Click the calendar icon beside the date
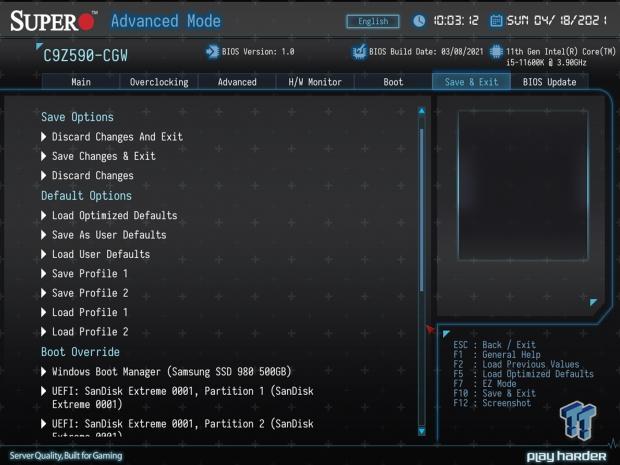 pos(496,21)
